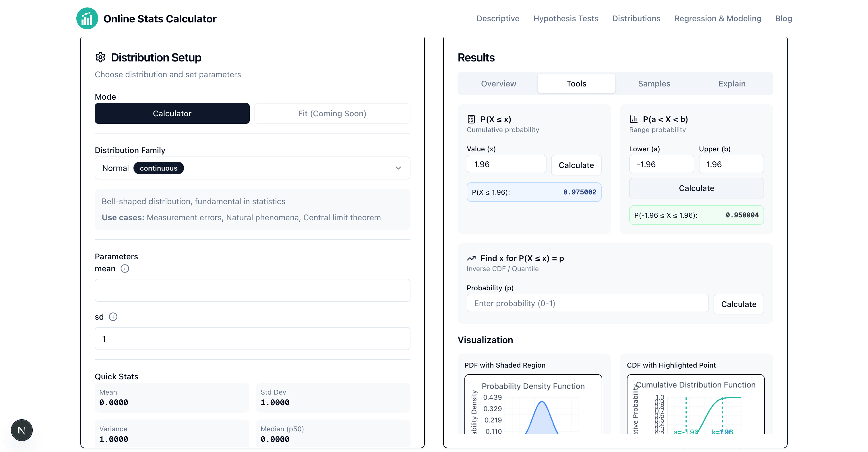
Task: Switch to the Overview tab
Action: coord(498,83)
